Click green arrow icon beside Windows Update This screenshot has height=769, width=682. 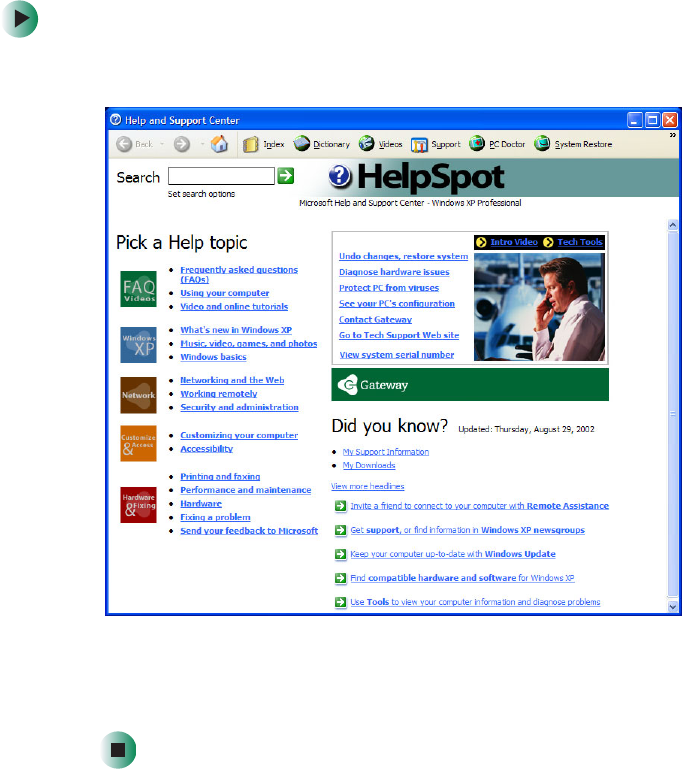click(340, 554)
